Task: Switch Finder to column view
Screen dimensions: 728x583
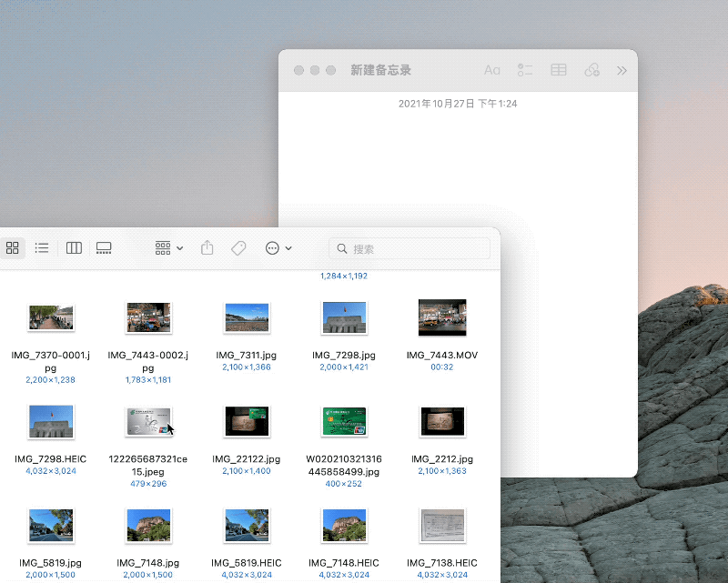Action: (x=74, y=248)
